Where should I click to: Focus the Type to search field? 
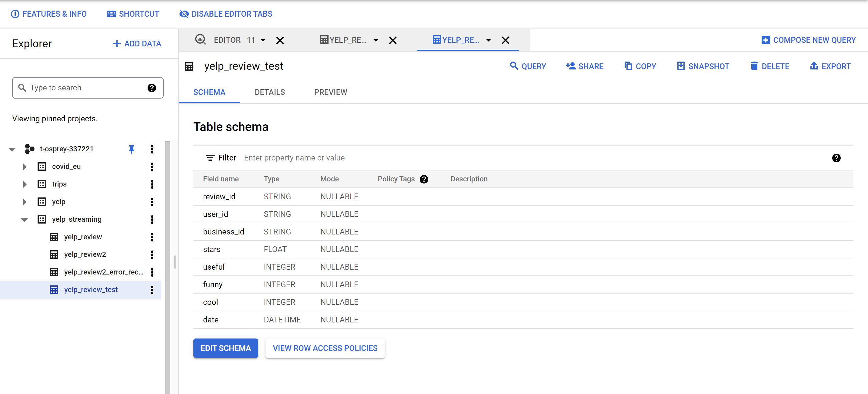[x=88, y=88]
